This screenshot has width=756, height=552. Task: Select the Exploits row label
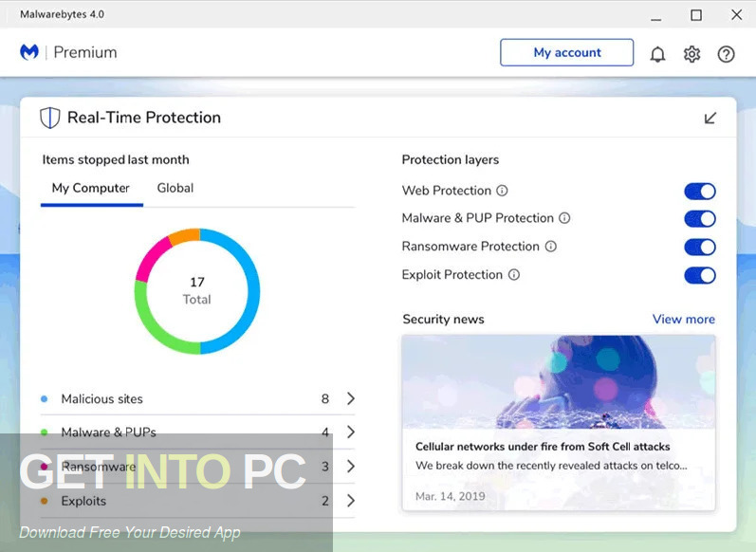83,501
